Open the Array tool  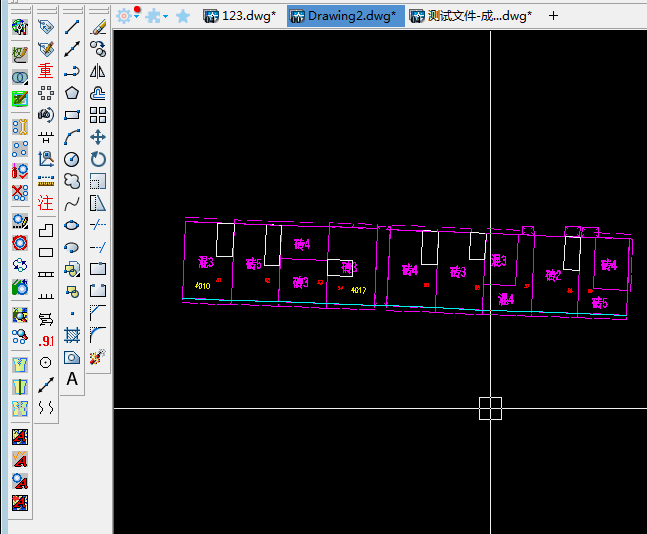98,115
